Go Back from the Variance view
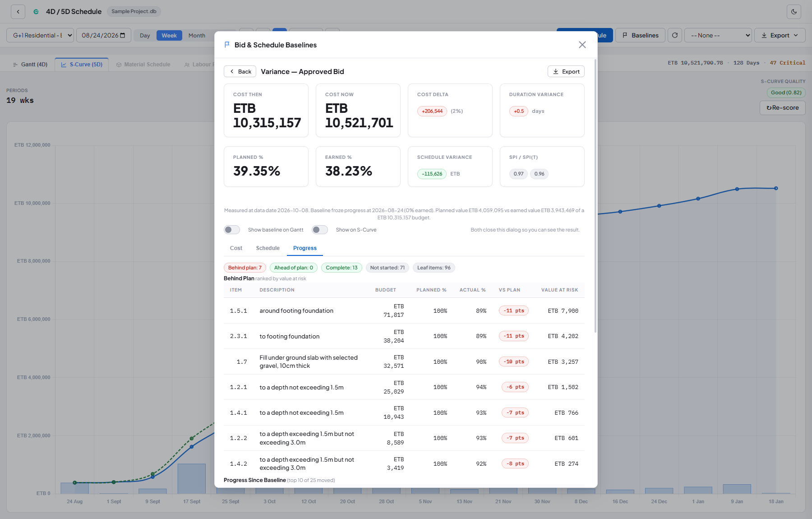 pyautogui.click(x=240, y=71)
